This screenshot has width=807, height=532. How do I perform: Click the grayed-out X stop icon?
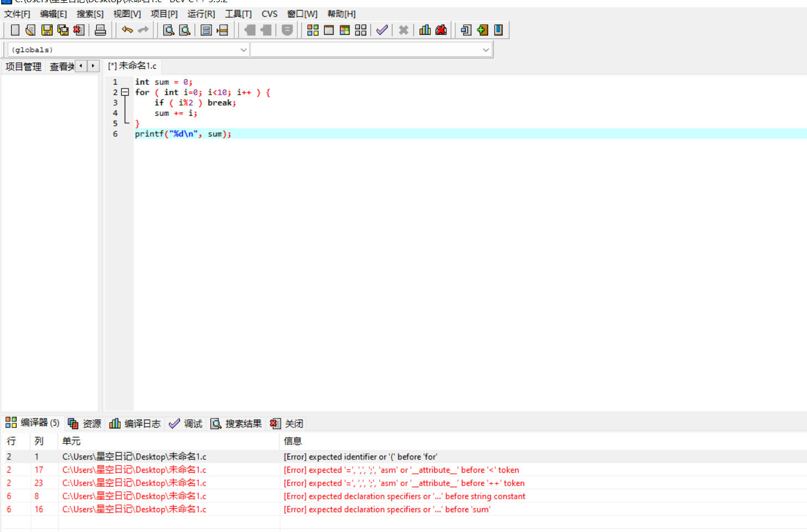pos(404,30)
